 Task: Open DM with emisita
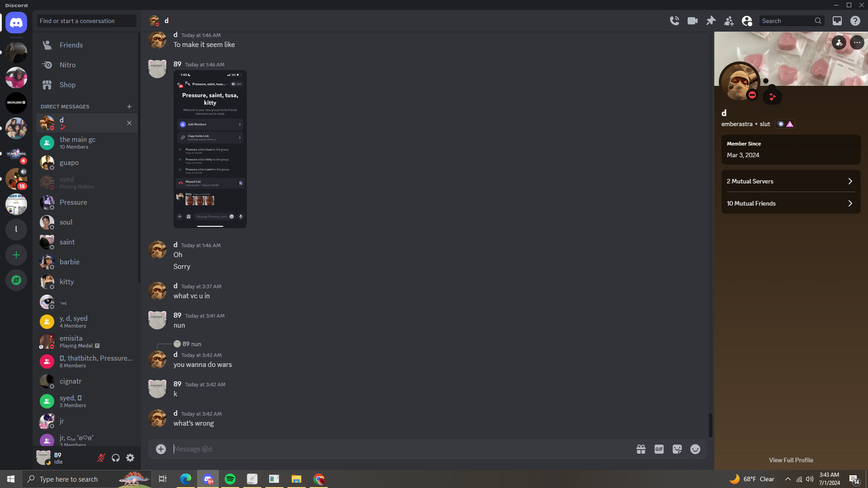point(87,342)
